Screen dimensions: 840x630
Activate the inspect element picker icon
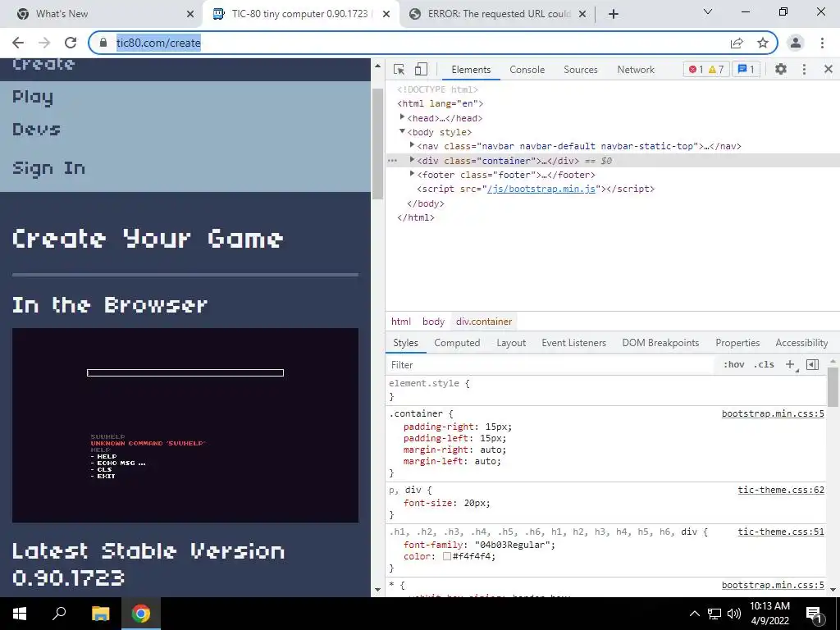pyautogui.click(x=399, y=69)
